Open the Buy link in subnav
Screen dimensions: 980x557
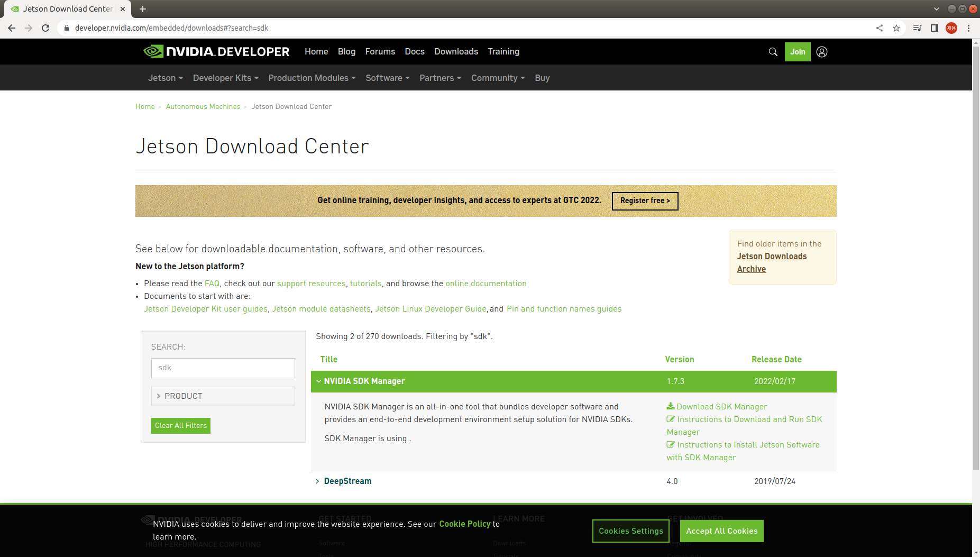pos(542,78)
